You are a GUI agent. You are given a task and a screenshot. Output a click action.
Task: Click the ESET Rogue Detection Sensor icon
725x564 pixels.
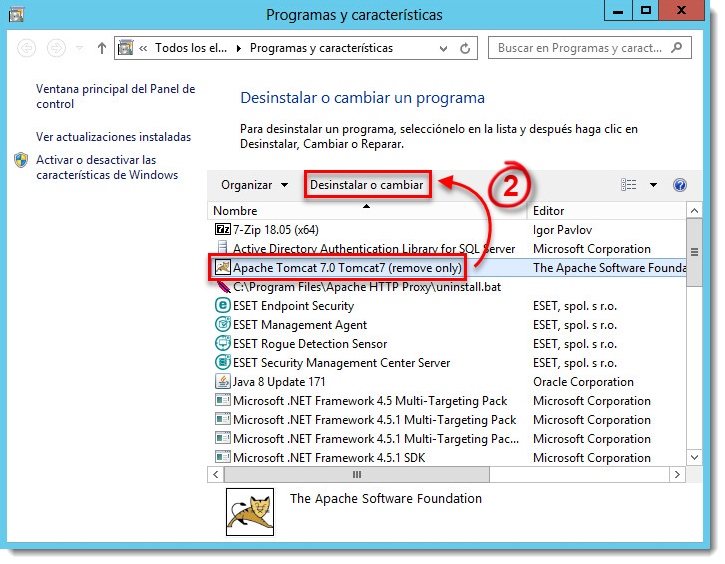point(223,343)
